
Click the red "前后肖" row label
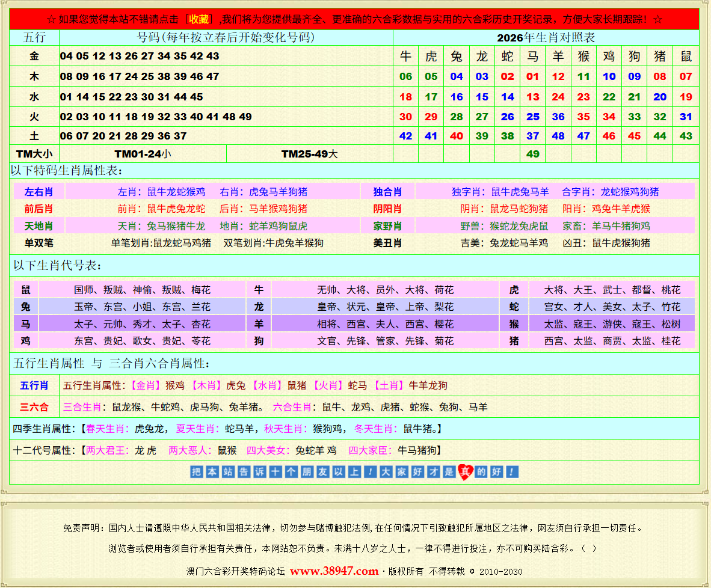pyautogui.click(x=38, y=209)
